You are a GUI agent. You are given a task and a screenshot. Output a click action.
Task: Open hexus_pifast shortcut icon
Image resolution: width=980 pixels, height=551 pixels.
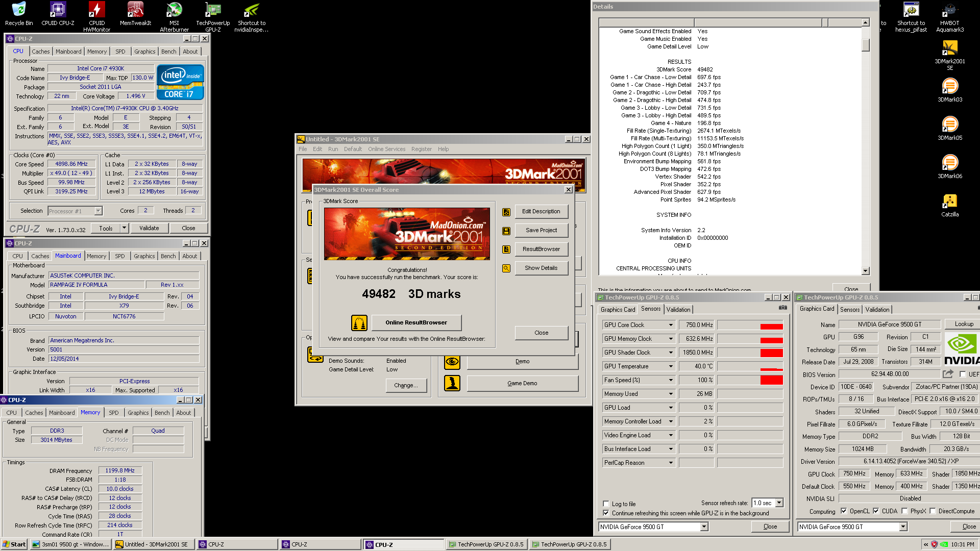(x=911, y=17)
